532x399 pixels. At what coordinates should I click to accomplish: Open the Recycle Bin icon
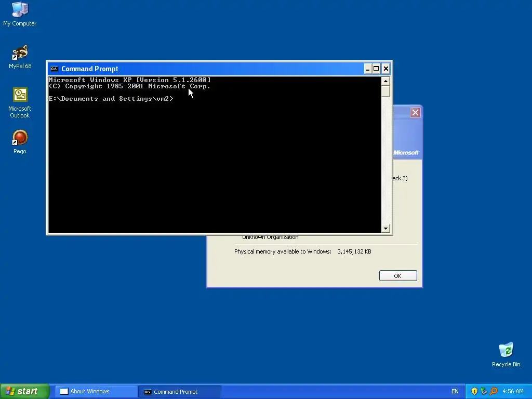(506, 354)
